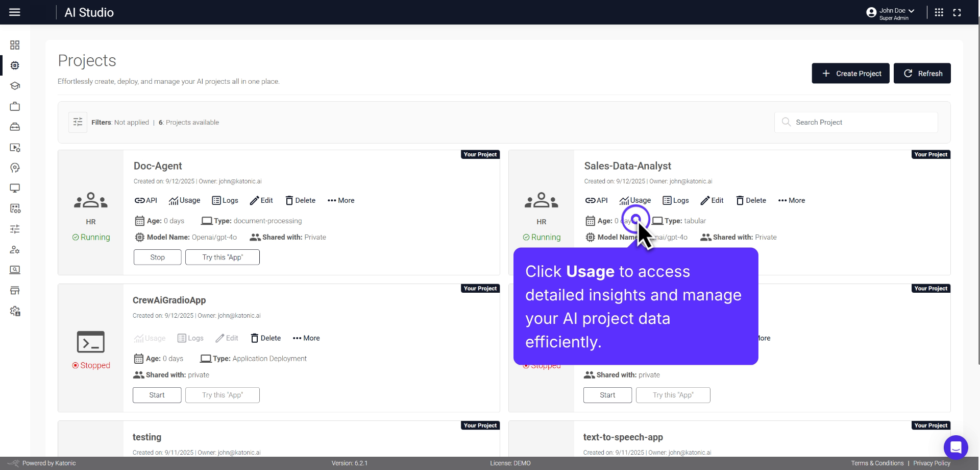This screenshot has height=470, width=980.
Task: Refresh the projects list
Action: [x=922, y=73]
